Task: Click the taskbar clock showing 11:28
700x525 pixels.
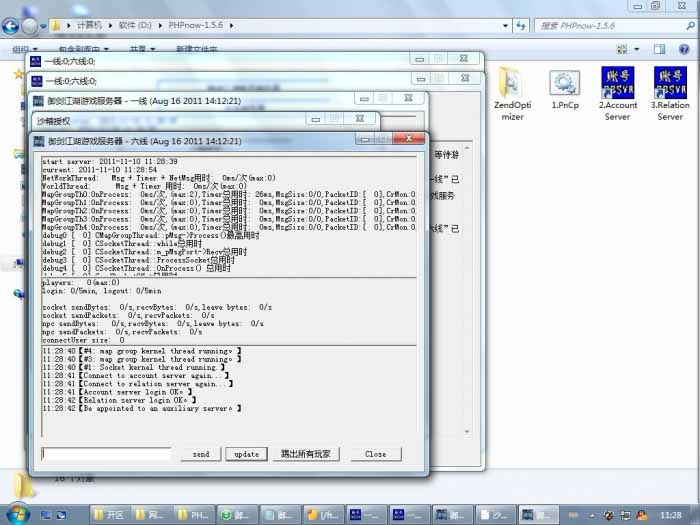Action: [672, 512]
